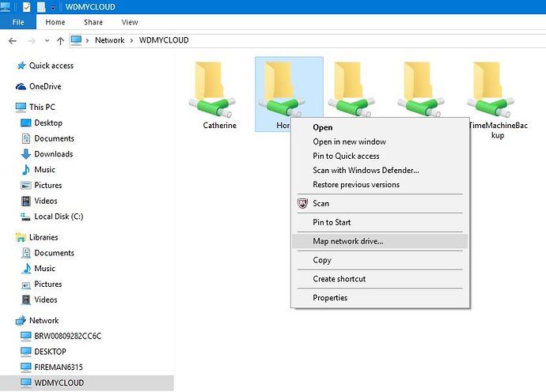Select This PC in navigation pane
Viewport: 546px width, 392px height.
point(42,107)
